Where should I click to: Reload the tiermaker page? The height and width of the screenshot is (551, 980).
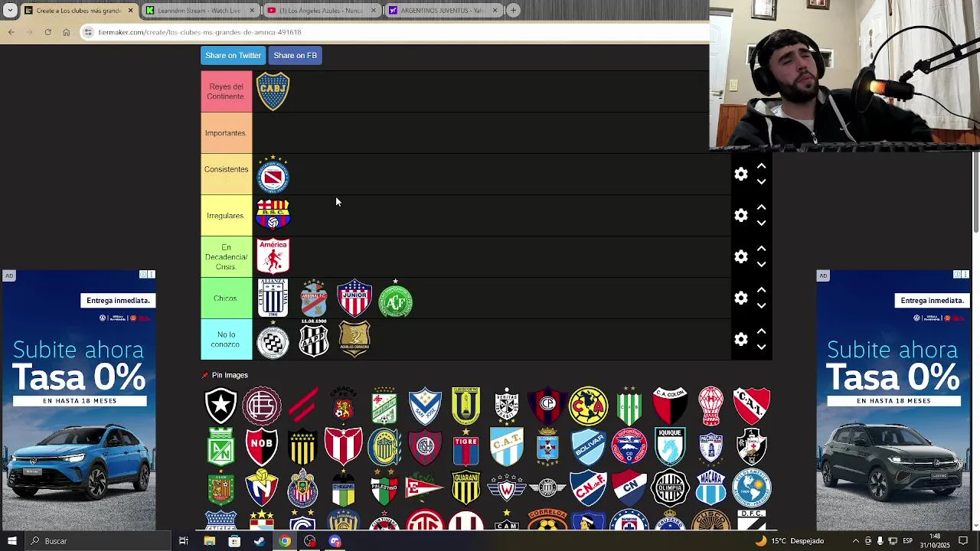click(47, 32)
